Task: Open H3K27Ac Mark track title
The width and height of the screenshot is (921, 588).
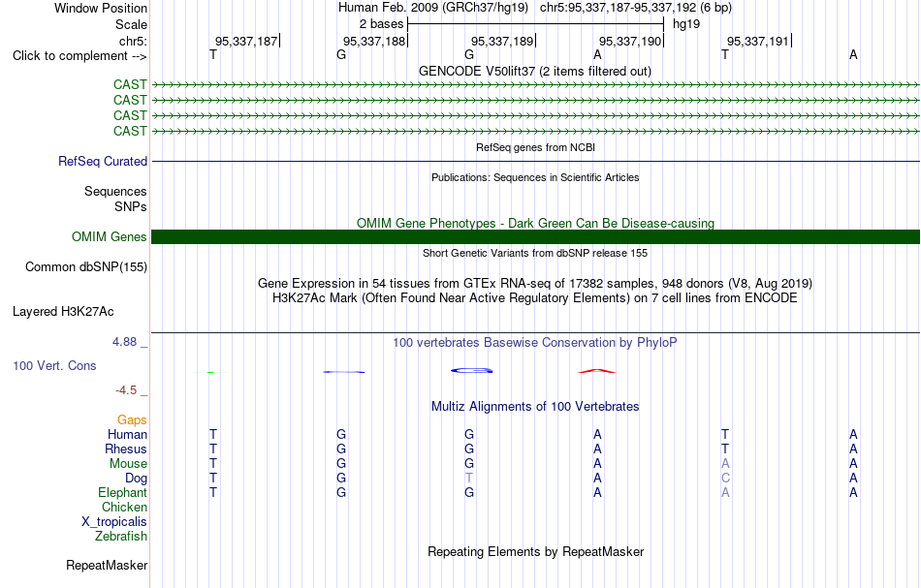Action: (x=535, y=298)
